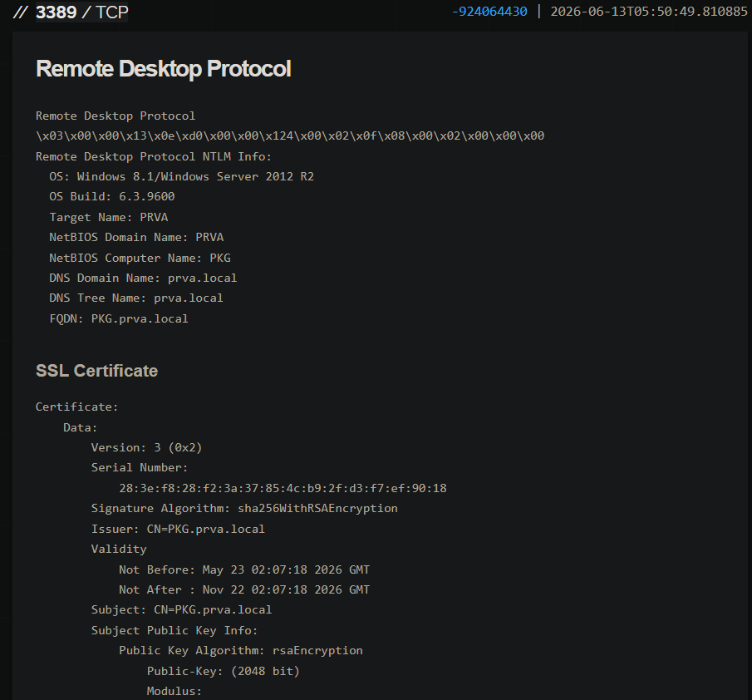The image size is (752, 700).
Task: Click the raw hex bytes banner line
Action: click(x=290, y=136)
